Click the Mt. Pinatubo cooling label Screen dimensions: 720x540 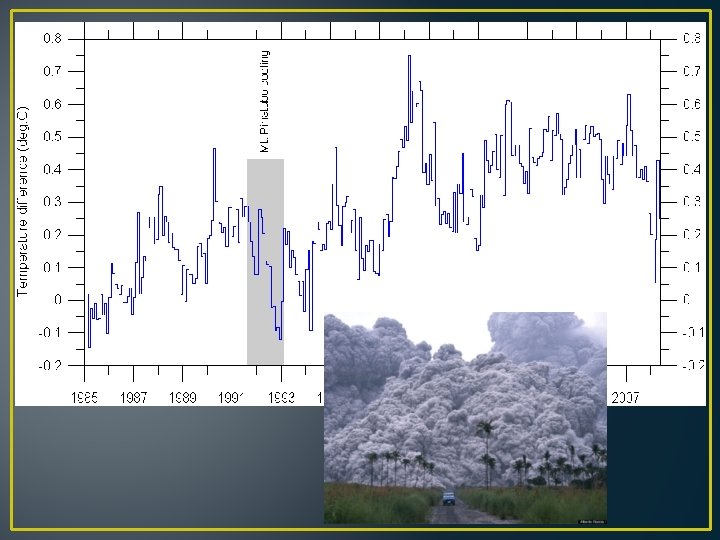264,101
